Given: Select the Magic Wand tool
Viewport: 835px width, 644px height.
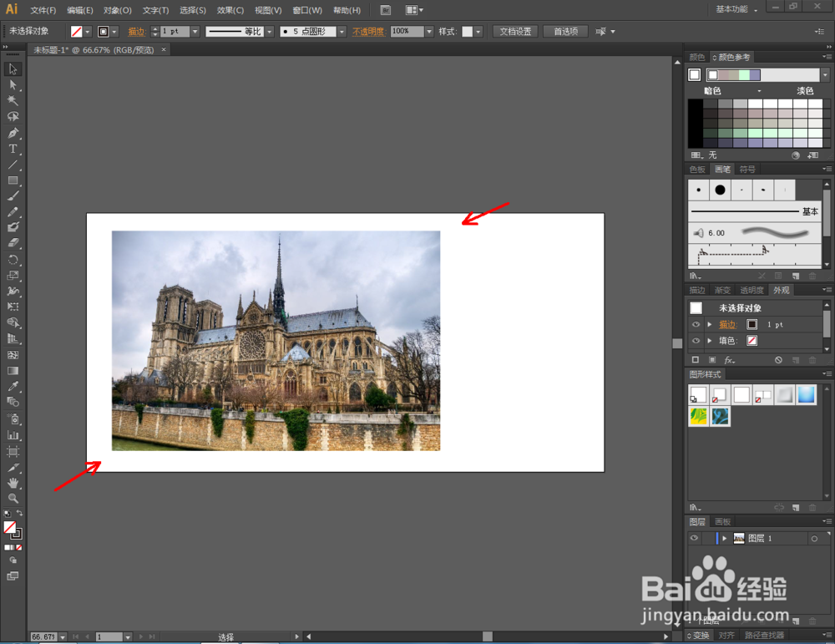Looking at the screenshot, I should click(x=13, y=101).
